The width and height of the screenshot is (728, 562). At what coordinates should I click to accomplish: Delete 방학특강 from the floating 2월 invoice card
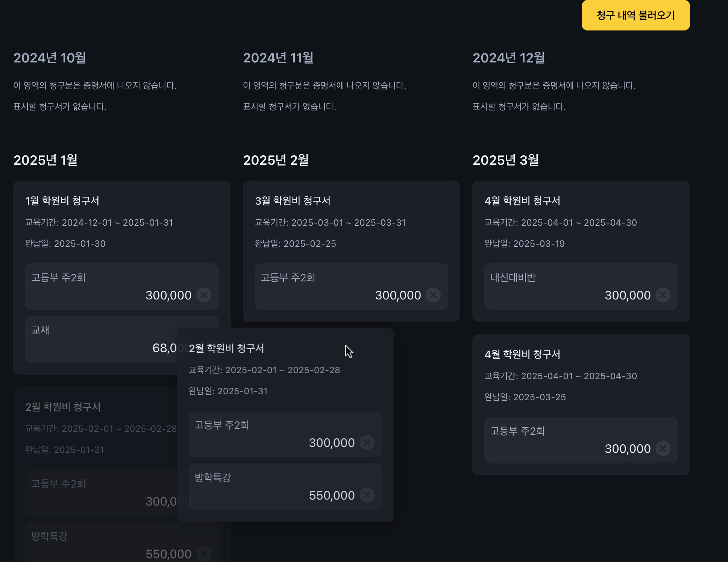(x=367, y=495)
